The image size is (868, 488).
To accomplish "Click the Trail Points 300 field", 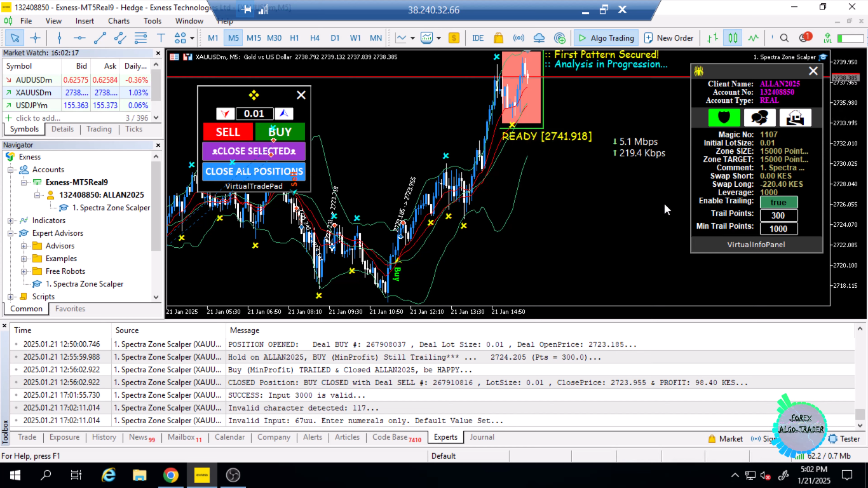I will pos(778,215).
